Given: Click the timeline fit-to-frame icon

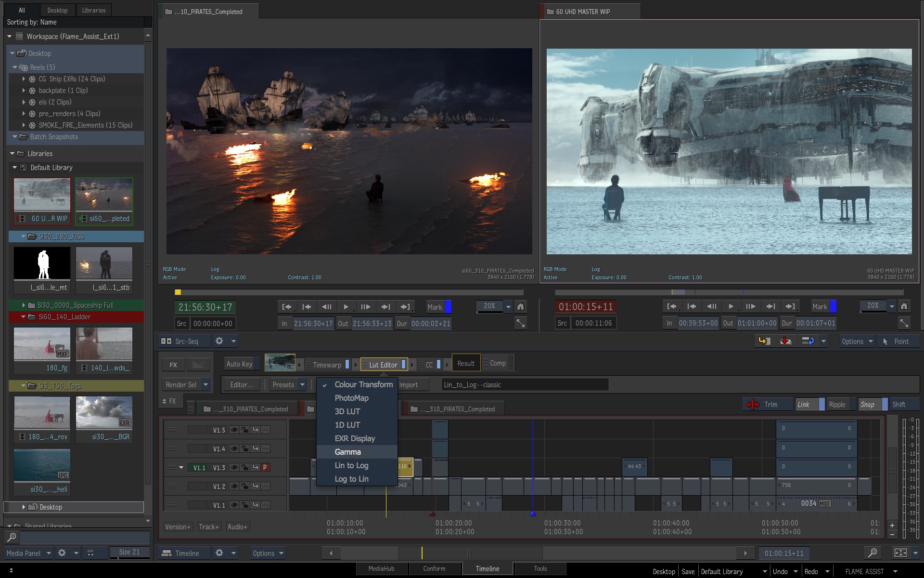Looking at the screenshot, I should [900, 553].
